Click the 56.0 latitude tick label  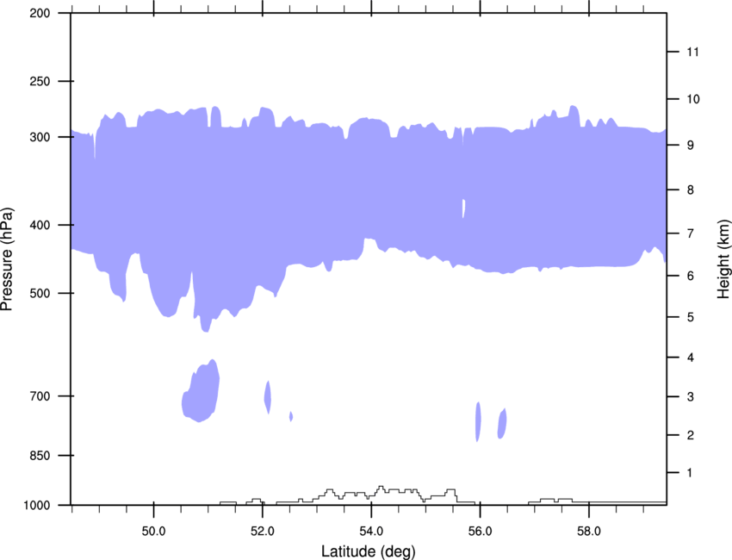pos(480,532)
